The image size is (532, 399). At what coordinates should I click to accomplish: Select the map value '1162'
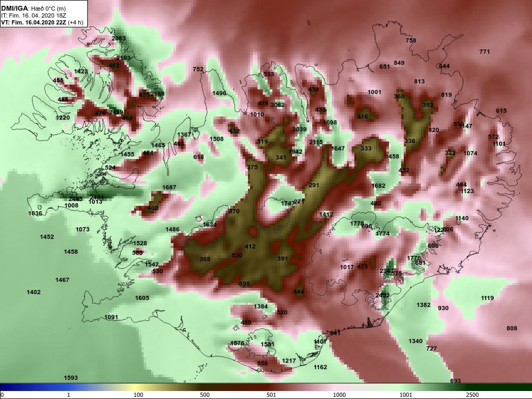click(x=320, y=367)
